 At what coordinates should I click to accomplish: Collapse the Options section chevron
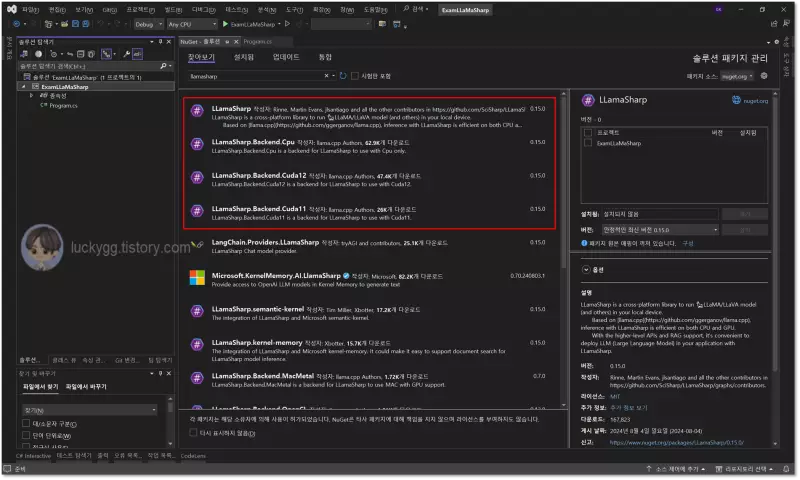click(x=586, y=270)
